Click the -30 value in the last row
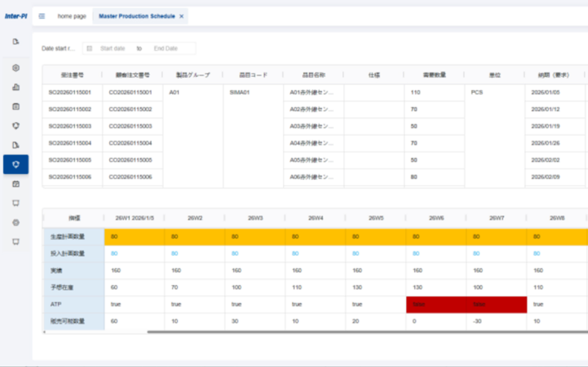588x367 pixels. [477, 321]
